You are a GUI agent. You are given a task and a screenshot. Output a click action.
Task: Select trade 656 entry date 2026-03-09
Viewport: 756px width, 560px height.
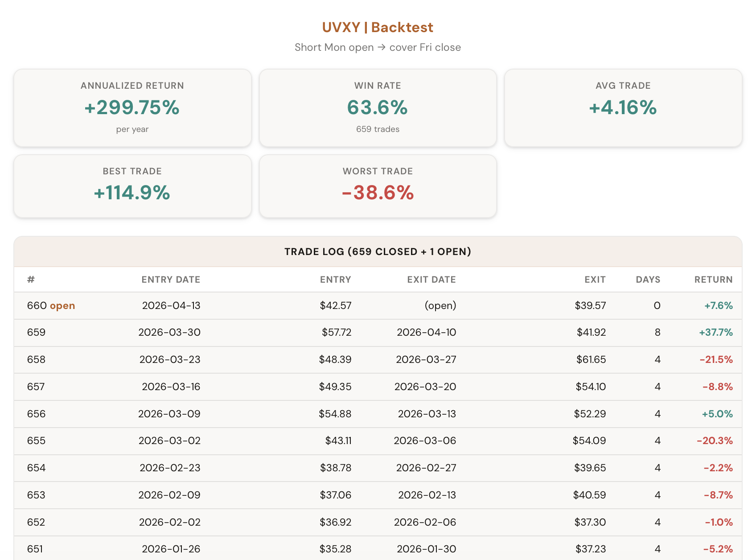click(169, 414)
